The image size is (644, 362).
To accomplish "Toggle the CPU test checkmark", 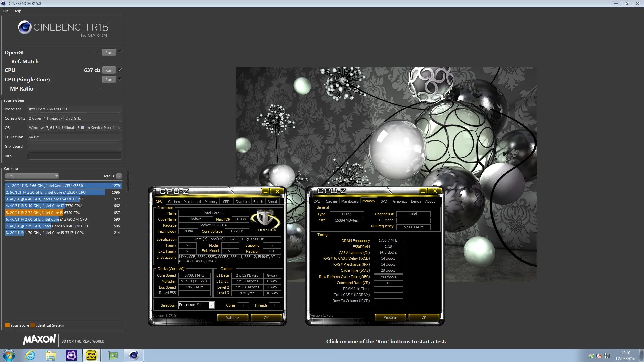I will coord(120,70).
